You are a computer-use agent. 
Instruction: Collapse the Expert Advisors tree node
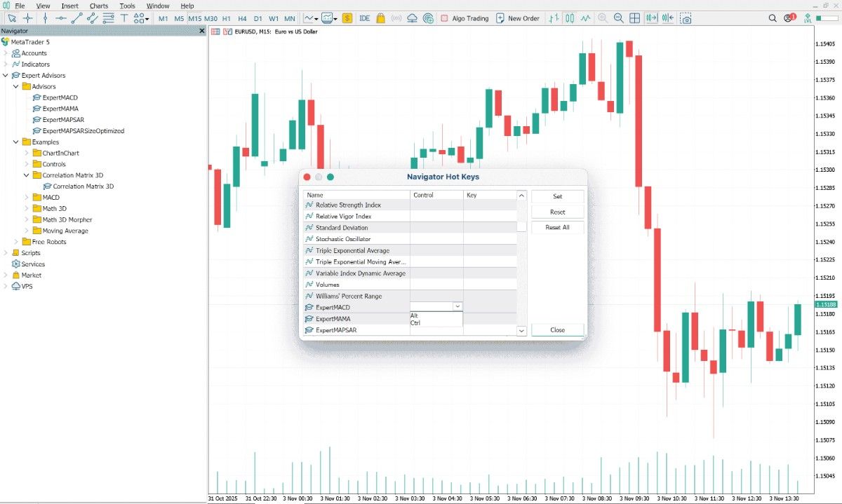6,75
